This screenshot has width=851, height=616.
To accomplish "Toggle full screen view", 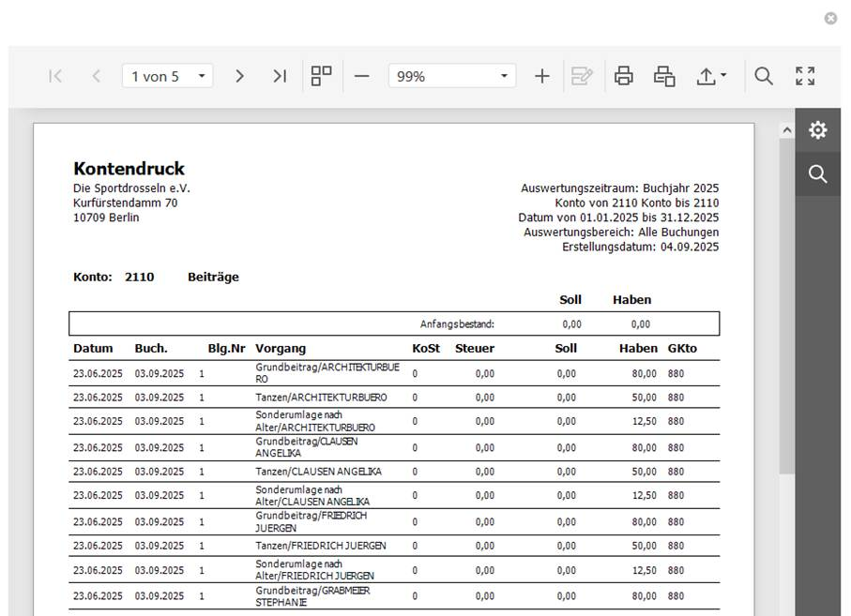I will coord(805,77).
